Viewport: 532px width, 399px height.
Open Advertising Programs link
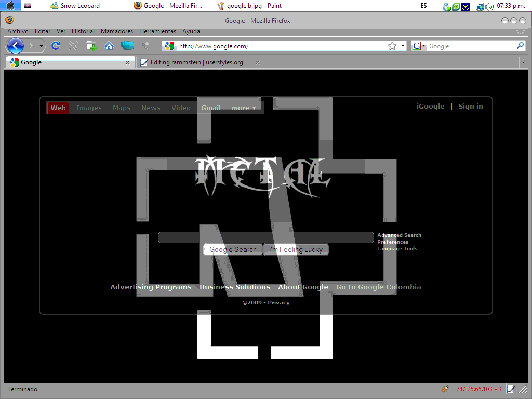pyautogui.click(x=151, y=287)
